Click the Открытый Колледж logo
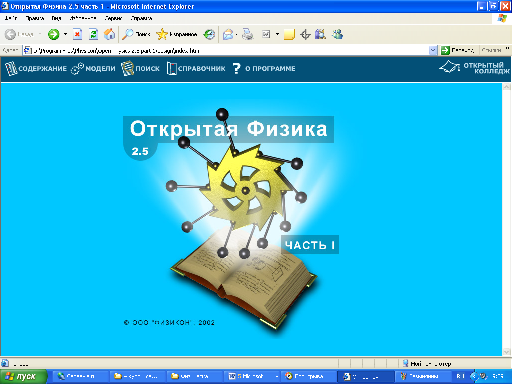 [x=474, y=67]
